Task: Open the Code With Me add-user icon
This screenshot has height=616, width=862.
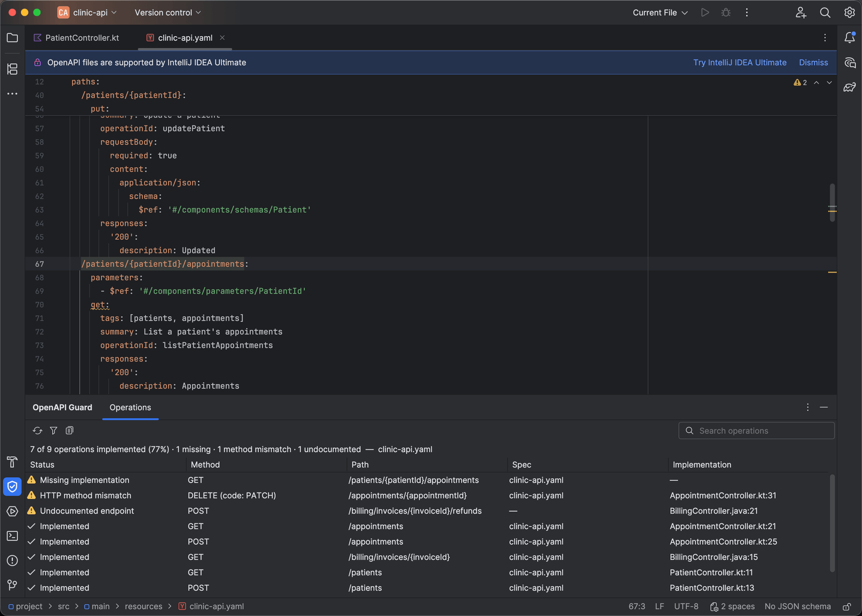Action: pyautogui.click(x=801, y=12)
